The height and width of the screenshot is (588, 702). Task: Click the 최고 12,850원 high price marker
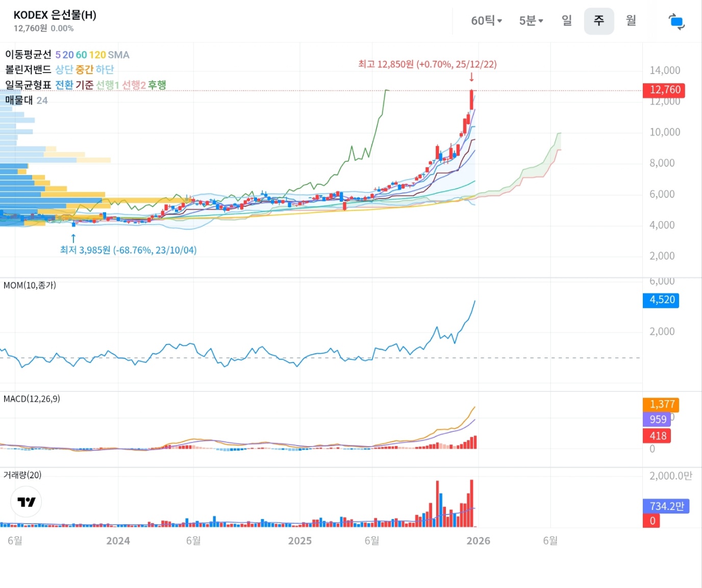(x=427, y=64)
